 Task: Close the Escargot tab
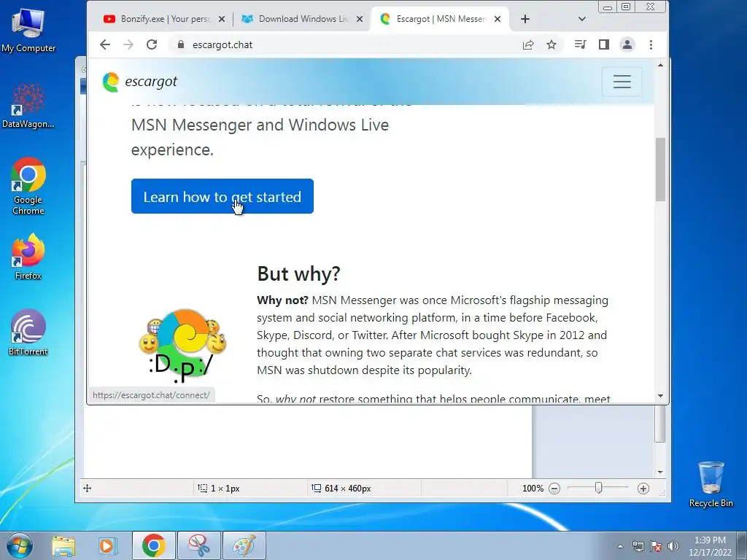[498, 19]
